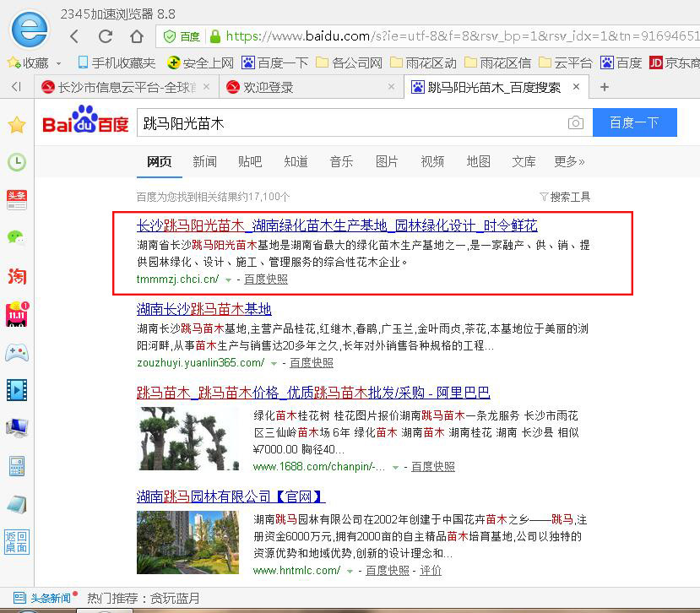Expand dropdown arrow beside zouzhuyi.yuanlin365.com
The width and height of the screenshot is (700, 613).
pos(274,363)
